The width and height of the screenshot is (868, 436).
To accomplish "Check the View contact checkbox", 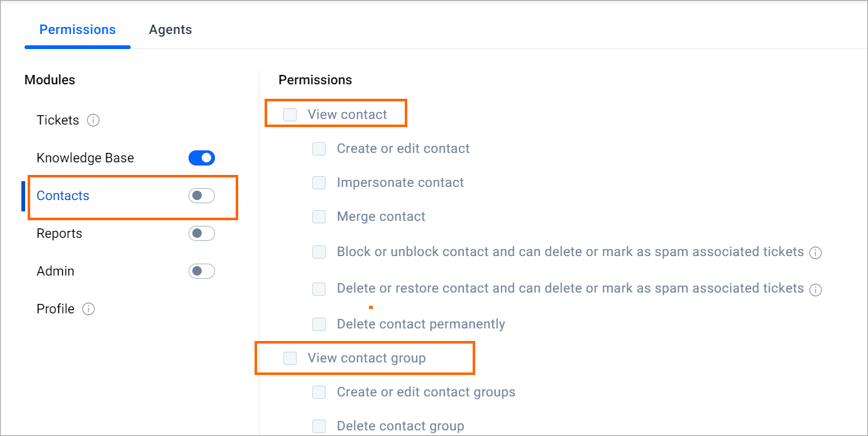I will coord(290,115).
